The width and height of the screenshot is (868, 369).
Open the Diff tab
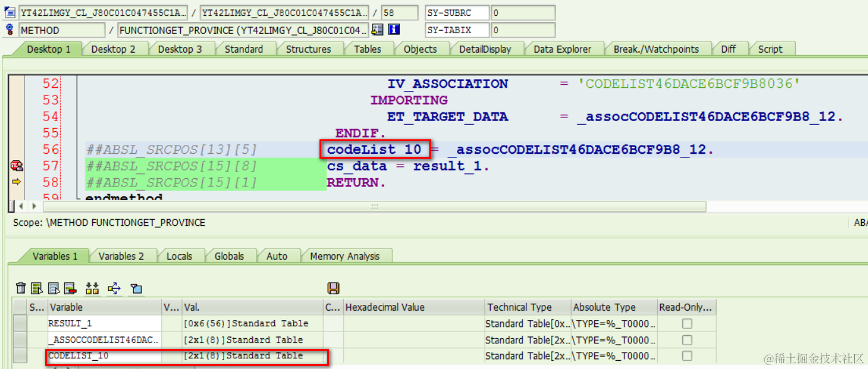tap(728, 49)
